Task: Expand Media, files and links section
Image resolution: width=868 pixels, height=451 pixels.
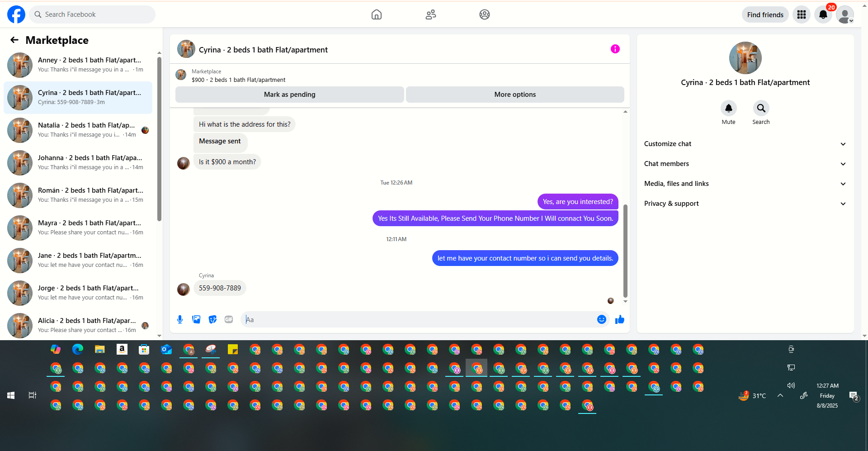Action: pyautogui.click(x=745, y=184)
